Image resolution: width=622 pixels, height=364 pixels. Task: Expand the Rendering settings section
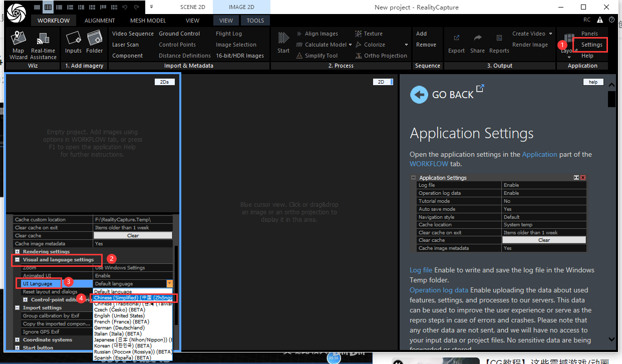[18, 252]
